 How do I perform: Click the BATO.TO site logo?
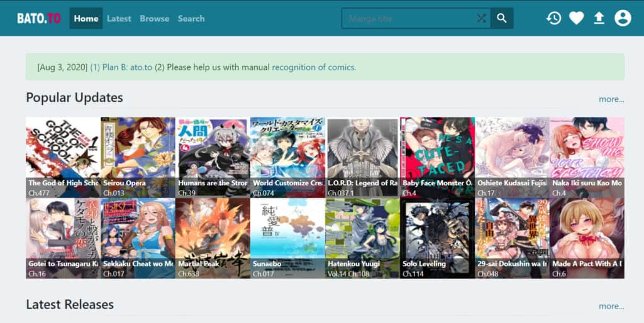(39, 18)
